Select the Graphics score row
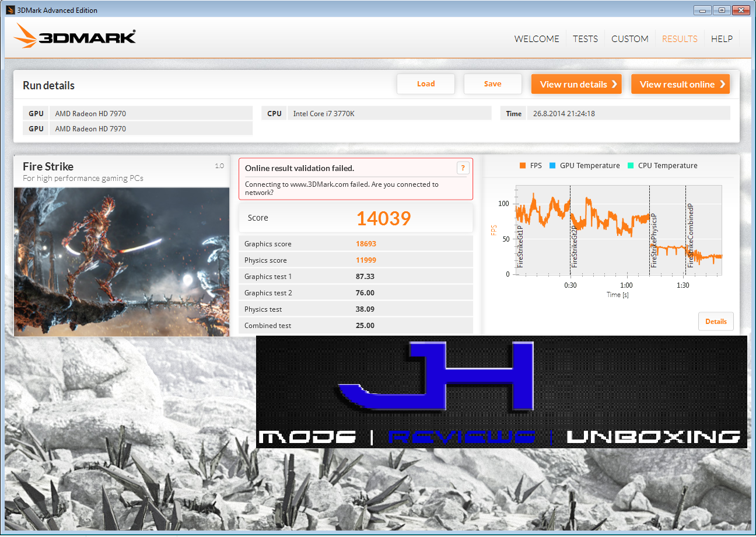 tap(356, 243)
